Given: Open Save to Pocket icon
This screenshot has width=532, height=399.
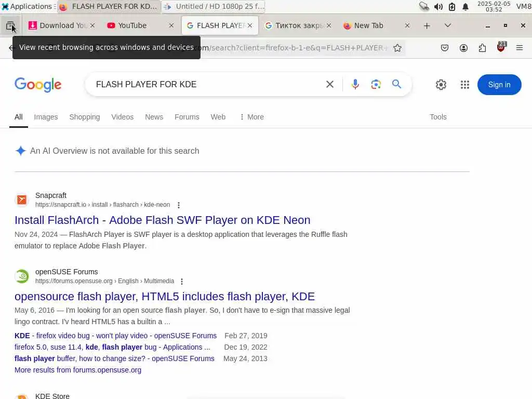Looking at the screenshot, I should 445,48.
